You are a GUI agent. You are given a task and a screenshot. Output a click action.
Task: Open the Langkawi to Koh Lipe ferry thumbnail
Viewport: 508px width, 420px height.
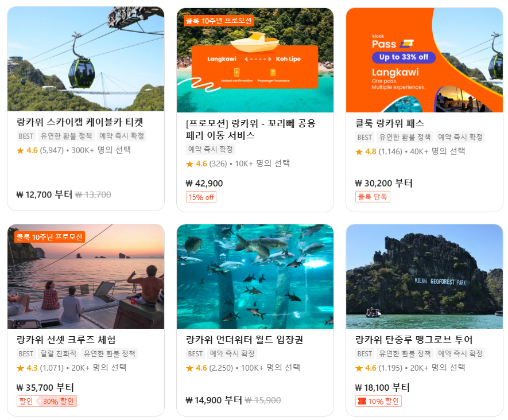click(x=255, y=60)
